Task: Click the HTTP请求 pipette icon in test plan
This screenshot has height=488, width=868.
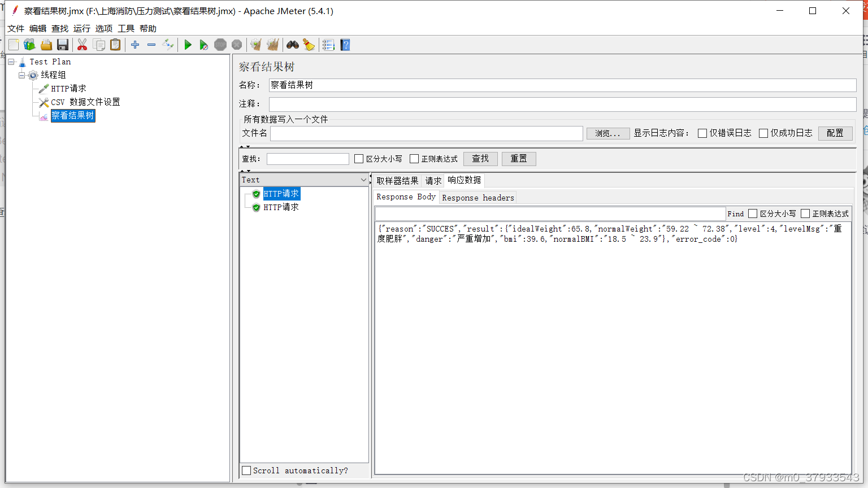Action: [44, 89]
